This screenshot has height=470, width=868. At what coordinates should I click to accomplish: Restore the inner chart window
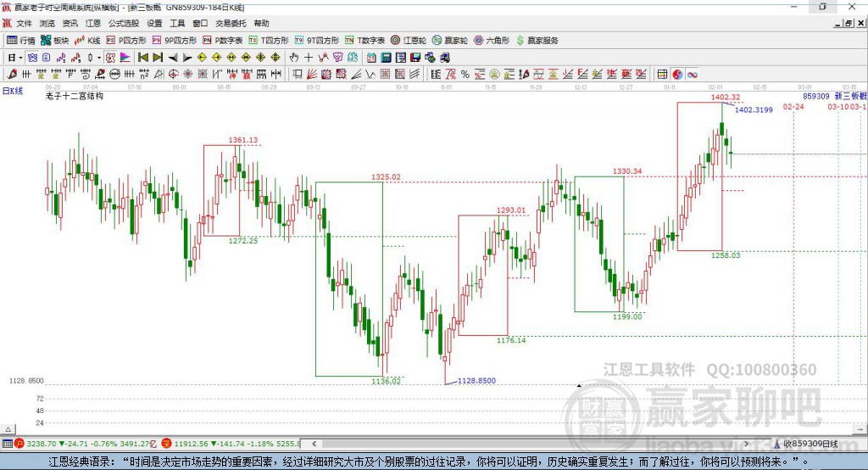coord(849,23)
